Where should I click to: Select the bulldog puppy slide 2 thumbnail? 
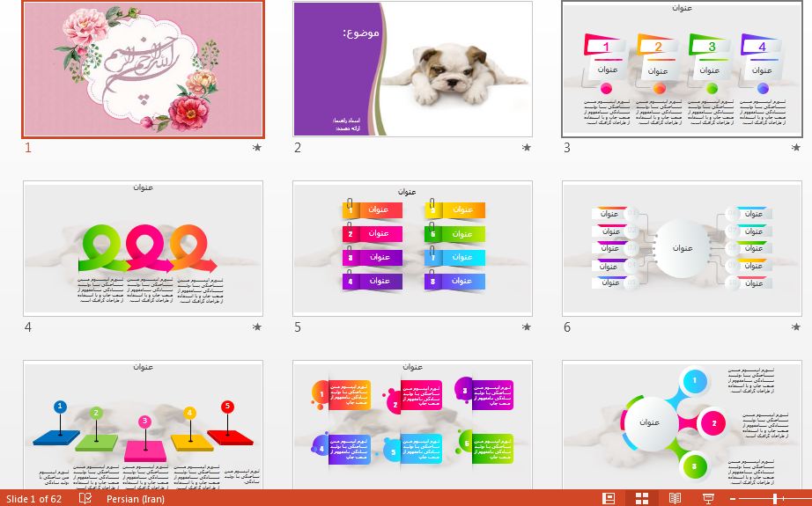[x=412, y=69]
